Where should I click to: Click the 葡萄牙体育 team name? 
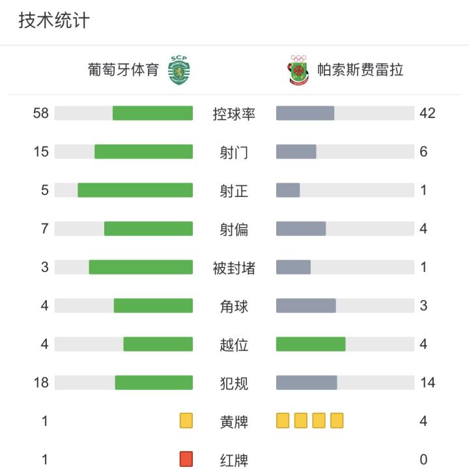tap(124, 70)
